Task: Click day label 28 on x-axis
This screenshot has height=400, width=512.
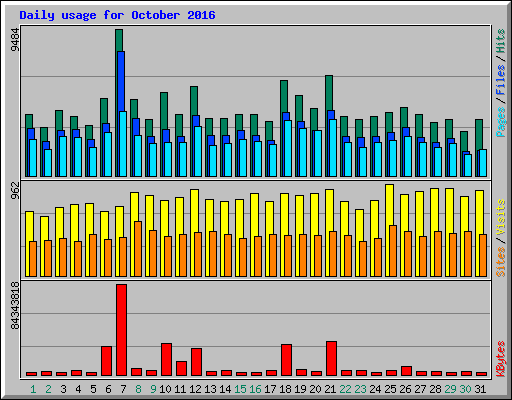Action: tap(435, 389)
